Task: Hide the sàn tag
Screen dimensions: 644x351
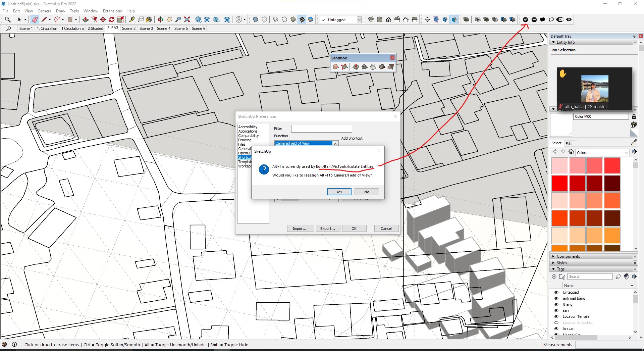Action: click(556, 310)
